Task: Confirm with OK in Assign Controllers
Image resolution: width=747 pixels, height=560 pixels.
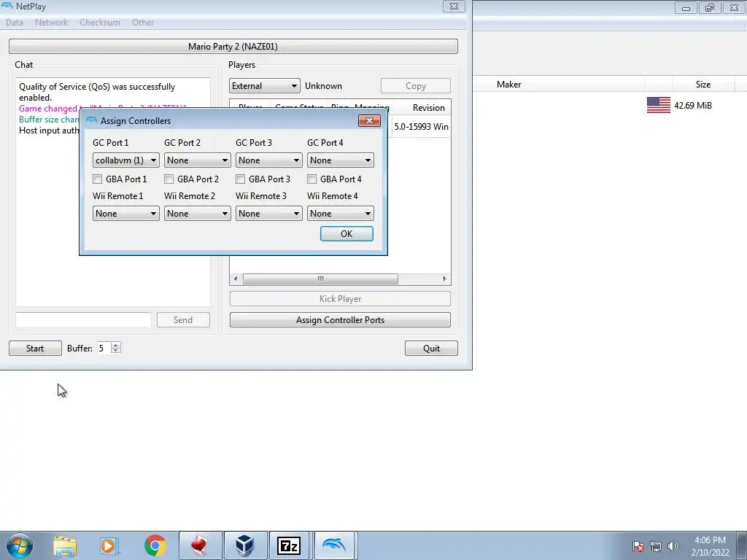Action: [x=347, y=234]
